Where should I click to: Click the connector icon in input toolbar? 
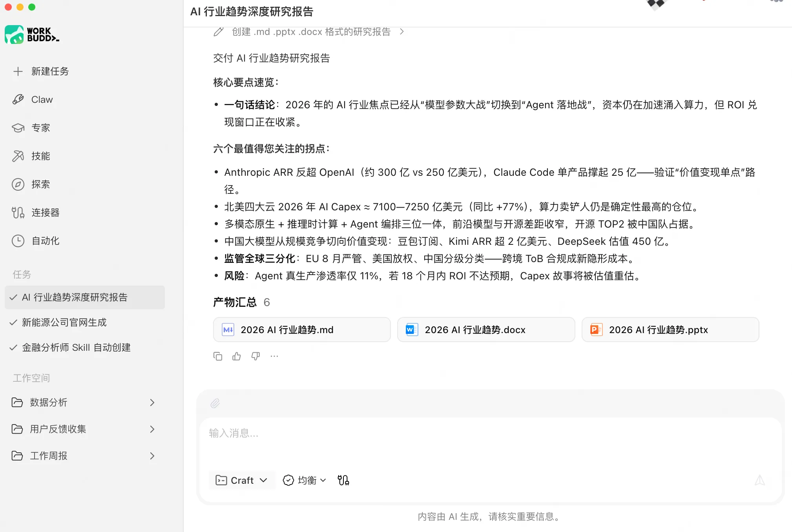(343, 481)
